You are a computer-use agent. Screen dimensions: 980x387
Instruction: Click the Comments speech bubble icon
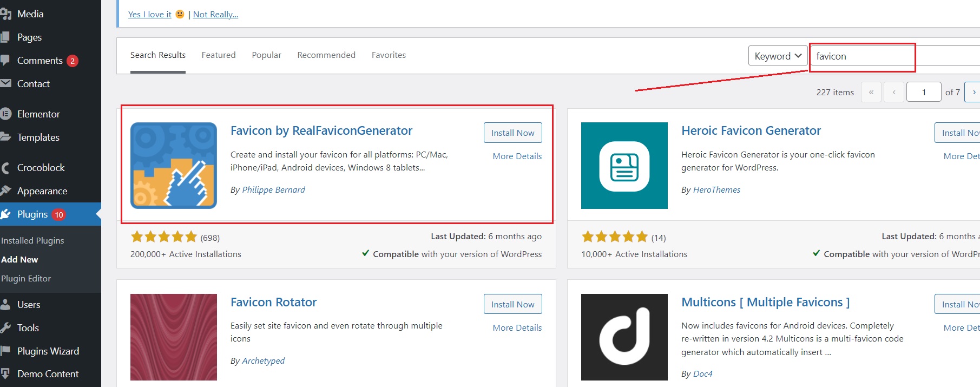5,60
